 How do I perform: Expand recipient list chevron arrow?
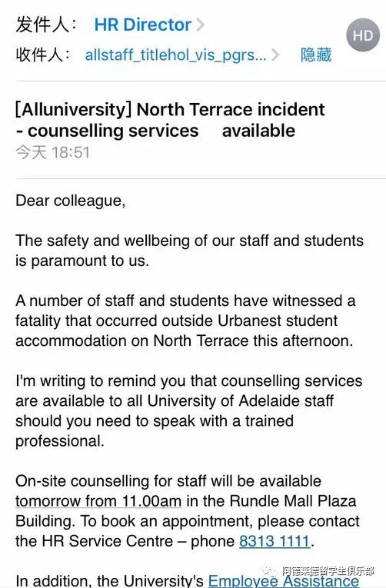[x=275, y=55]
